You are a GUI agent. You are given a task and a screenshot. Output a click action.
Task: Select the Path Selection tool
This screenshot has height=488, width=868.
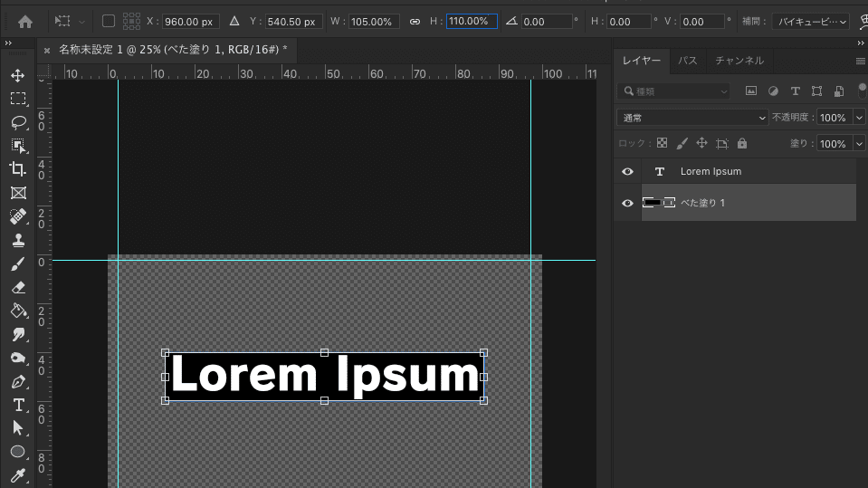[x=18, y=428]
